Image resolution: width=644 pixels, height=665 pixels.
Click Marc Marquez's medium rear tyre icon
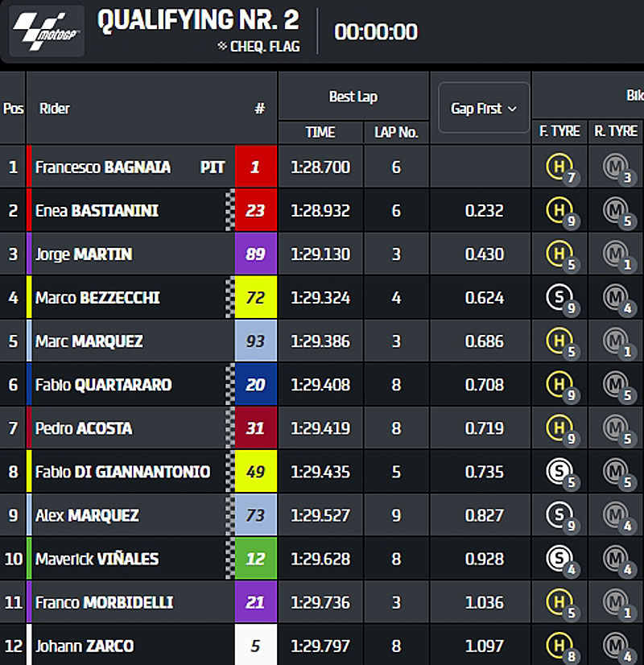coord(615,341)
